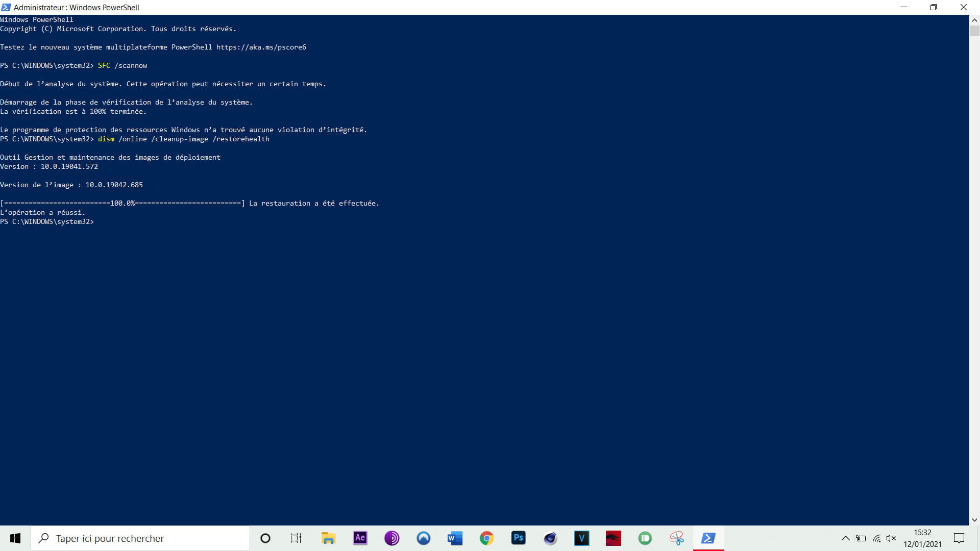Launch Adobe After Effects from taskbar

tap(360, 538)
